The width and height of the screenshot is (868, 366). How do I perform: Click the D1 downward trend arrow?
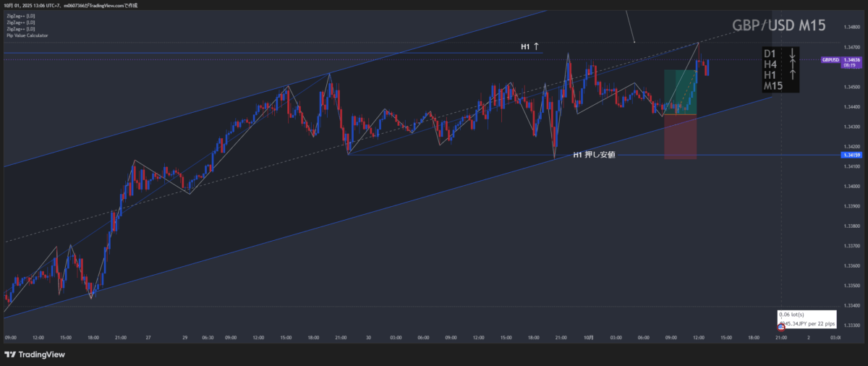click(x=793, y=54)
